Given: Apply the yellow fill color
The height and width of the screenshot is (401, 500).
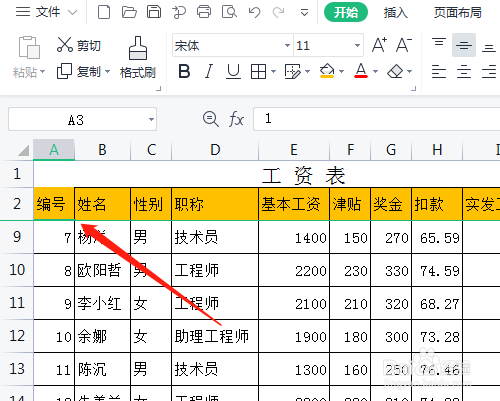Looking at the screenshot, I should click(x=327, y=71).
